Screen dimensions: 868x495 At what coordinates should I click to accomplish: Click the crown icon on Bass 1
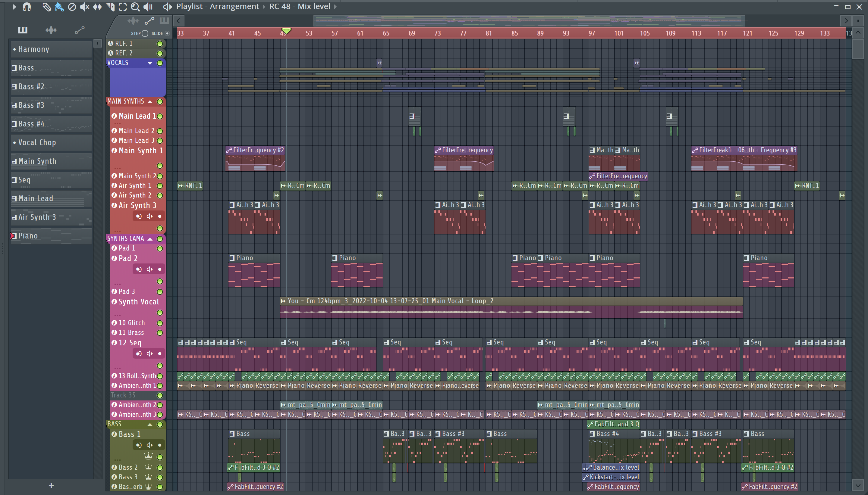(148, 456)
